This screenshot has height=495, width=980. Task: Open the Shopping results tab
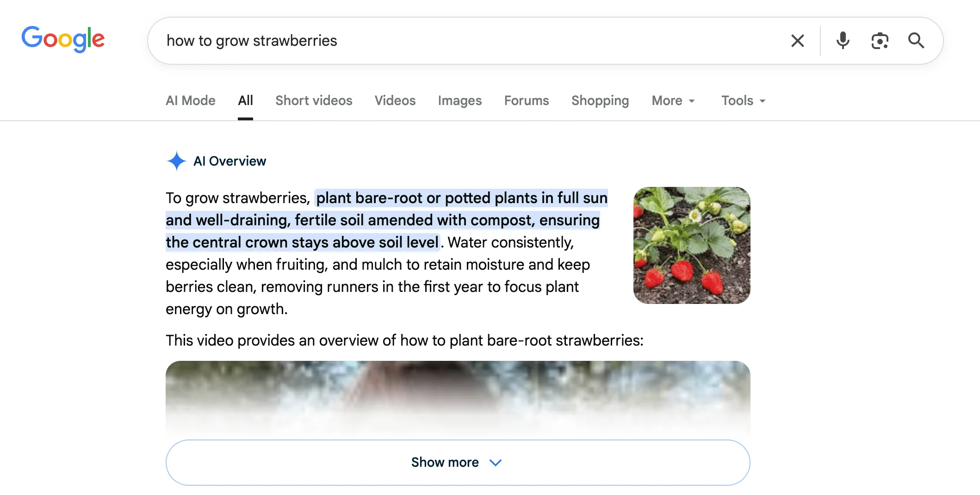click(600, 100)
